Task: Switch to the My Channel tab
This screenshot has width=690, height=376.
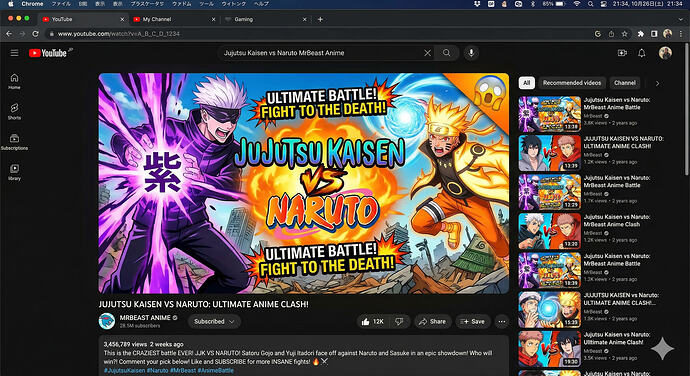Action: point(175,19)
